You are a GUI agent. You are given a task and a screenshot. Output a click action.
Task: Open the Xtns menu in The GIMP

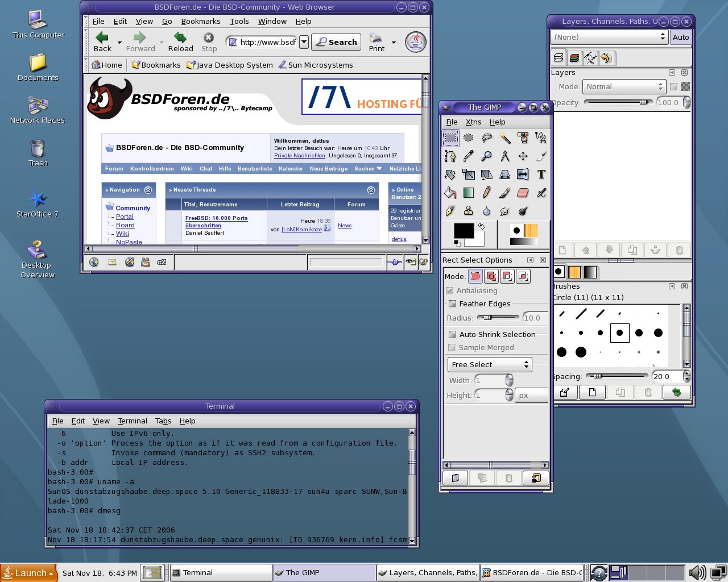[473, 122]
